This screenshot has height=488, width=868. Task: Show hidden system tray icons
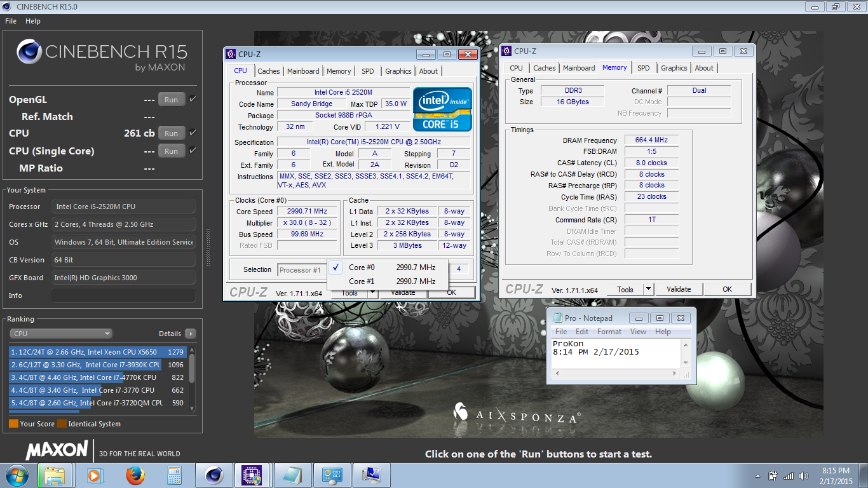(757, 475)
